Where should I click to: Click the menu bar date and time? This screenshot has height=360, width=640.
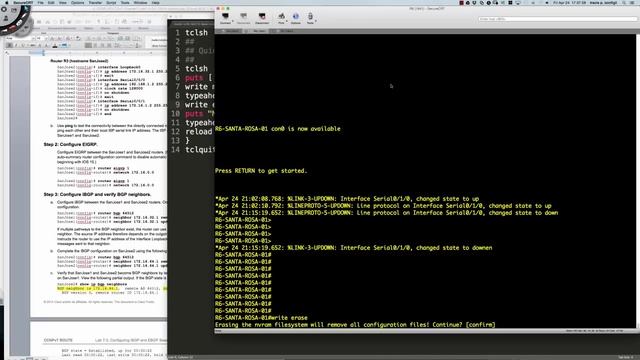570,2
